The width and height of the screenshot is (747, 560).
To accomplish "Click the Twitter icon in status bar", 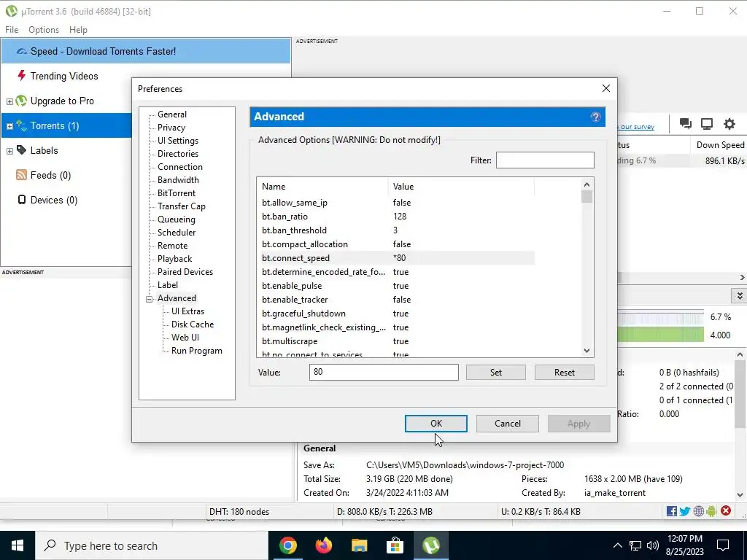I will click(685, 511).
